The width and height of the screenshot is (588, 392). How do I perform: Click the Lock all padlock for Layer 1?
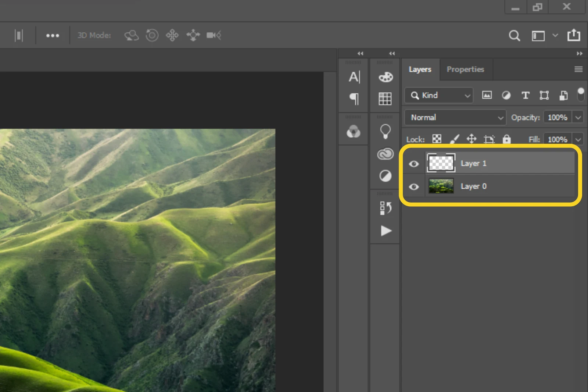(507, 139)
